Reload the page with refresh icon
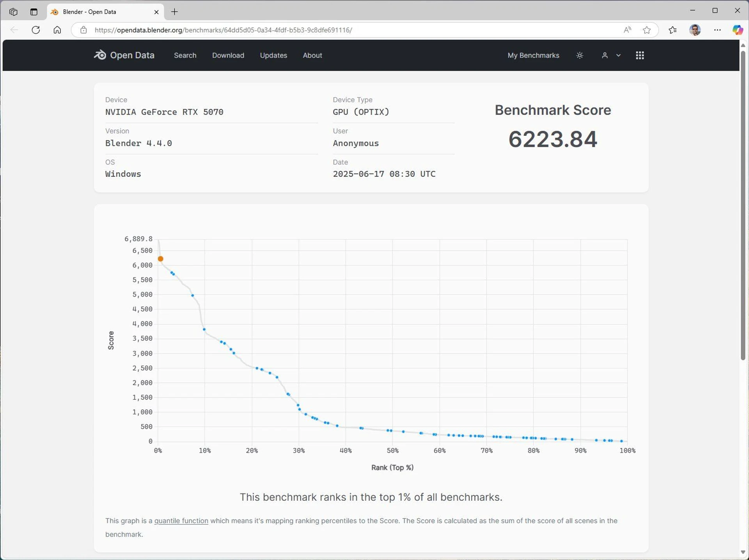Screen dimensions: 749x560 click(x=36, y=30)
